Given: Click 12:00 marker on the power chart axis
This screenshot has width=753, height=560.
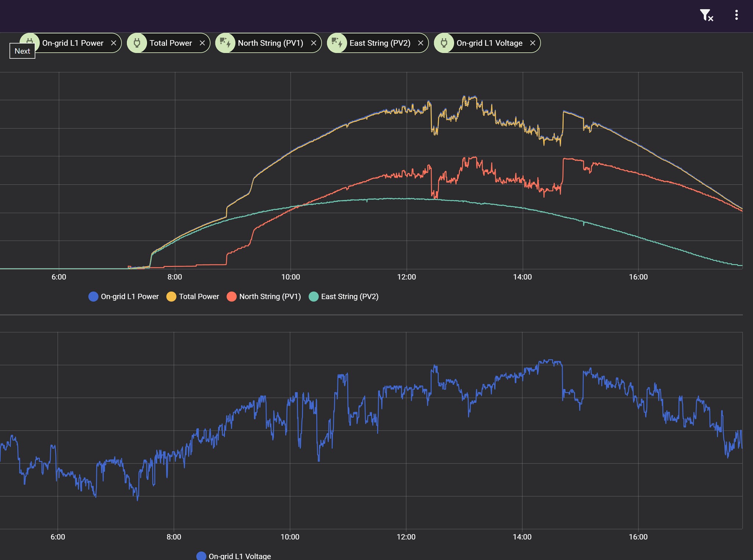Looking at the screenshot, I should (x=406, y=277).
